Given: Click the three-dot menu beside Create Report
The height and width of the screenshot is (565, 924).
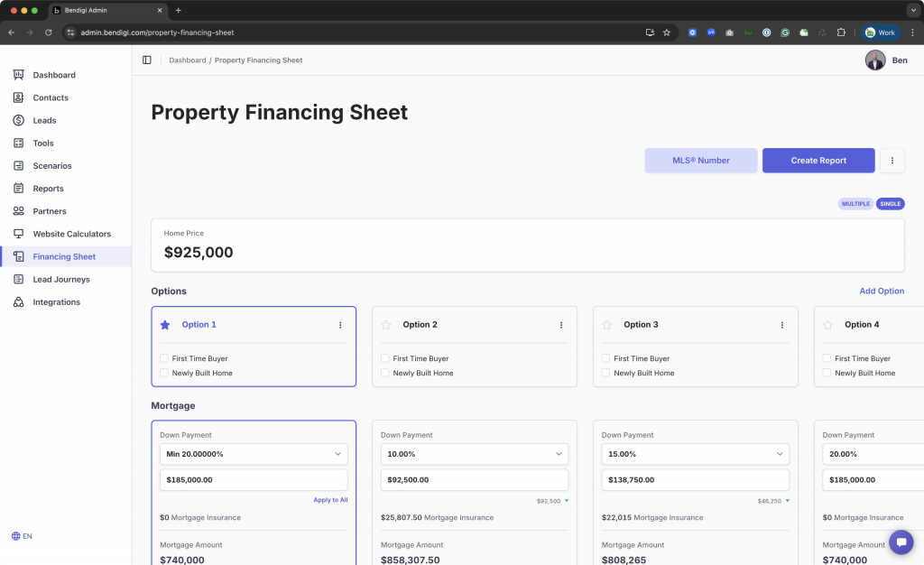Looking at the screenshot, I should (x=892, y=161).
